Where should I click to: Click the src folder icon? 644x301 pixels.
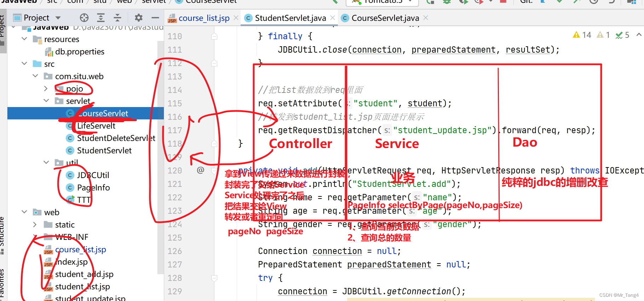point(37,64)
